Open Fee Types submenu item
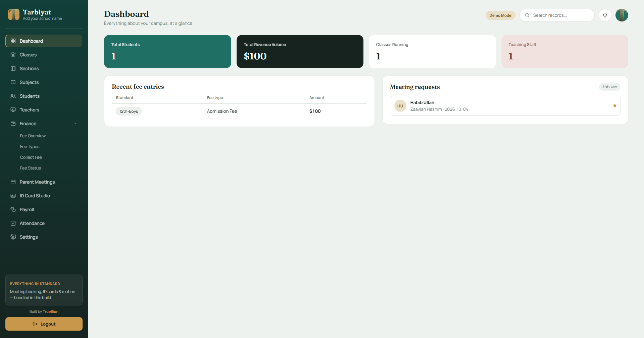Image resolution: width=644 pixels, height=338 pixels. (30, 147)
